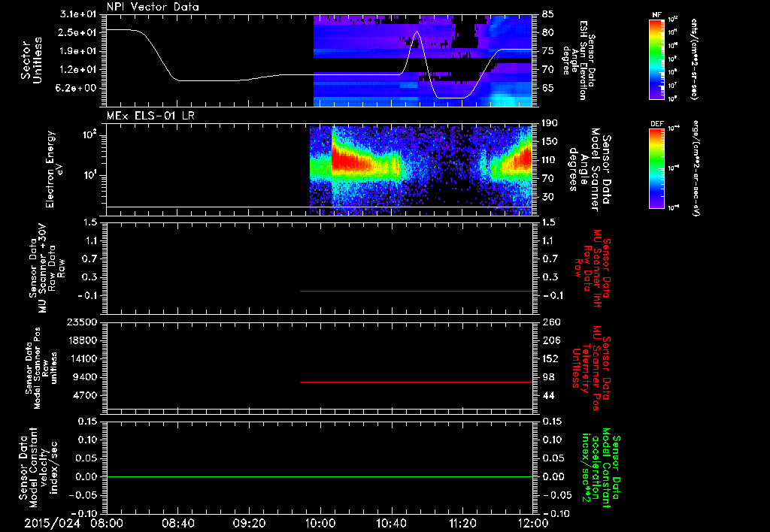The width and height of the screenshot is (770, 532).
Task: Click the '85' sun elevation tick label
Action: click(x=548, y=14)
